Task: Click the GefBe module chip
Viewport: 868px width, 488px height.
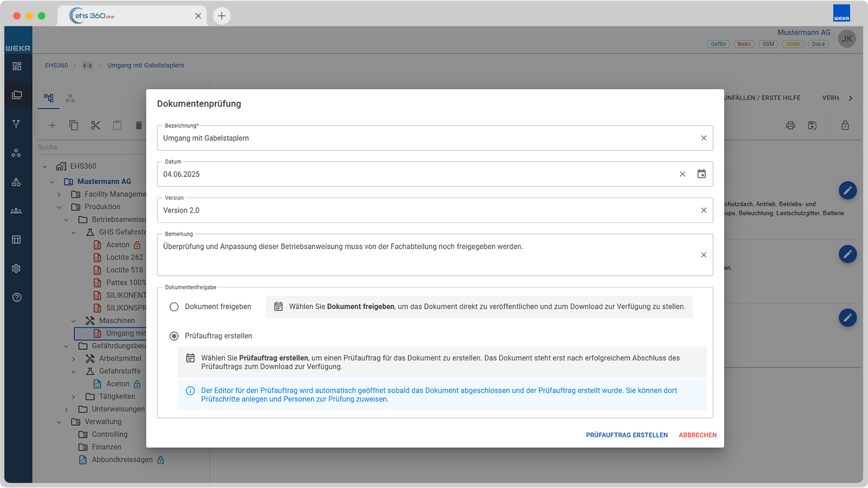Action: (x=718, y=44)
